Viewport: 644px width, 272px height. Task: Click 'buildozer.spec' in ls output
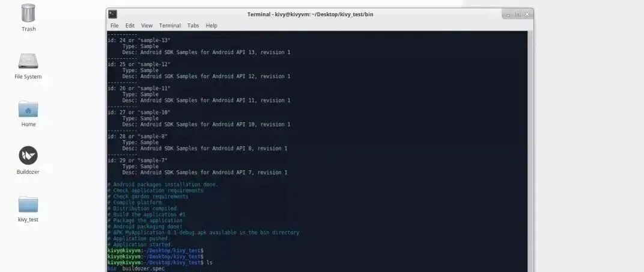pos(144,268)
